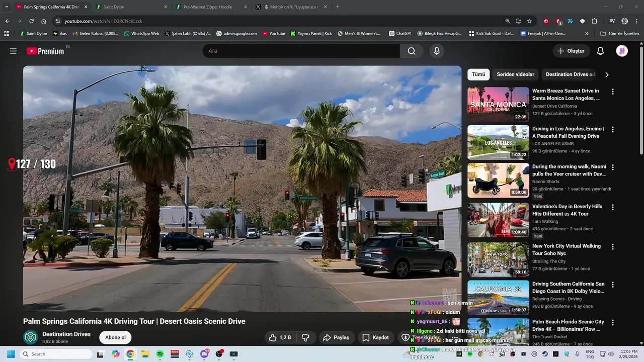Expand the hidden bookmarks overflow chevron
Viewport: 644px width, 362px height.
587,34
